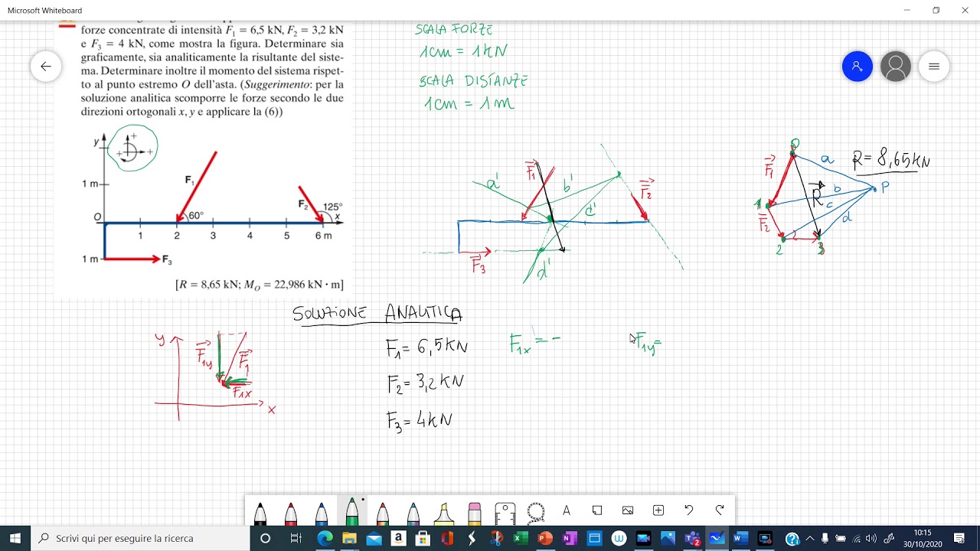The height and width of the screenshot is (551, 980).
Task: Insert an image from the toolbar
Action: 628,510
